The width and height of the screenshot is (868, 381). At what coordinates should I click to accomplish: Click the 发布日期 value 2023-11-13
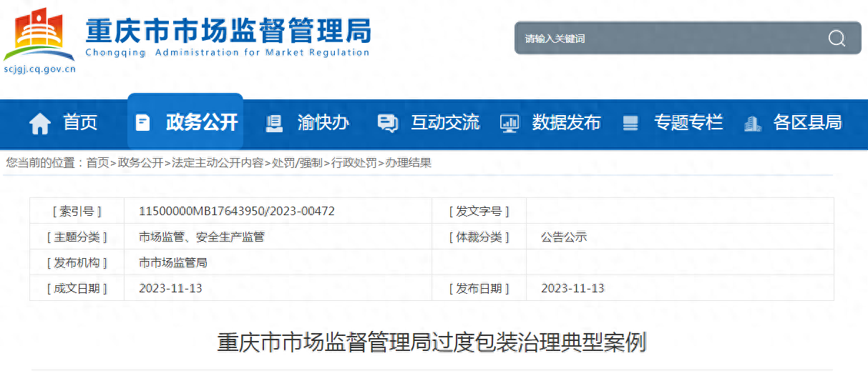(x=572, y=289)
